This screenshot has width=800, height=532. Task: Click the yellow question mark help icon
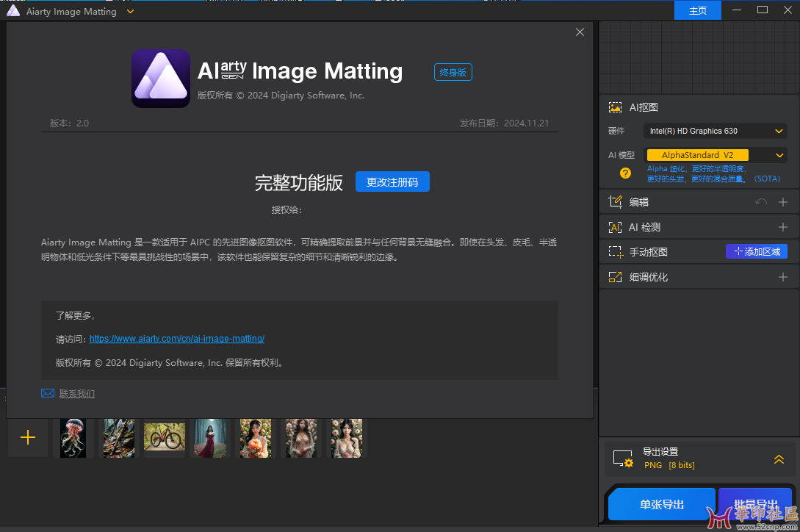point(625,173)
